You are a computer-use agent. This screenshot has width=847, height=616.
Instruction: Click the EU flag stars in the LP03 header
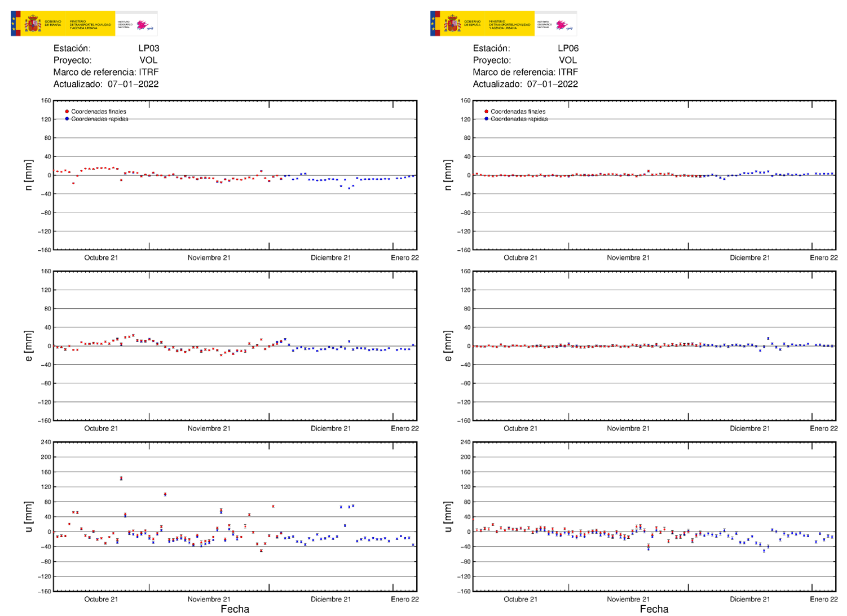click(x=14, y=24)
